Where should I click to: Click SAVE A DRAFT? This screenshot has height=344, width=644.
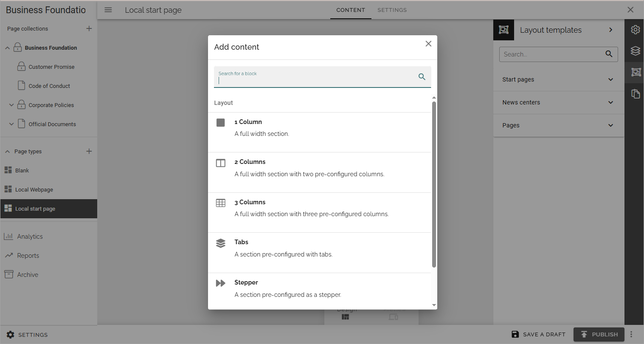538,334
